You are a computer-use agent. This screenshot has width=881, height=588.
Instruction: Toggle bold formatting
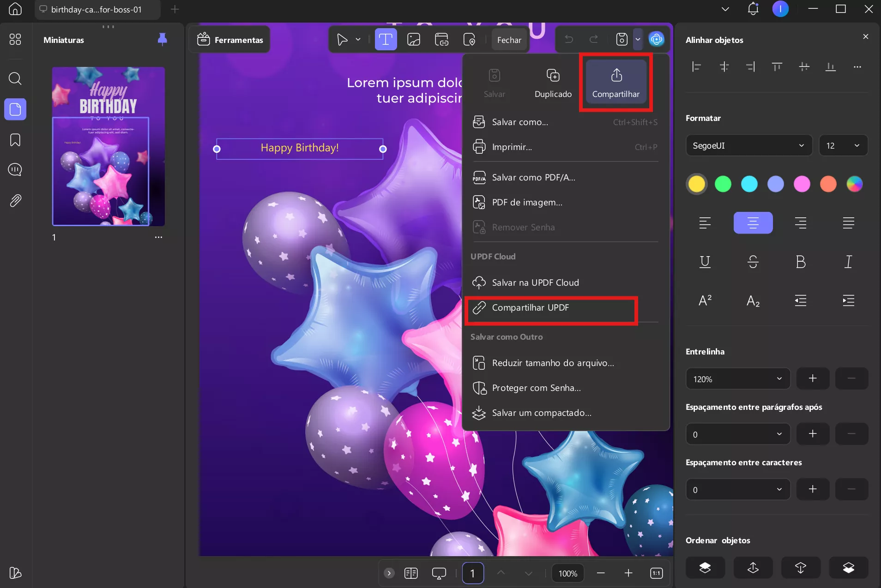[801, 262]
